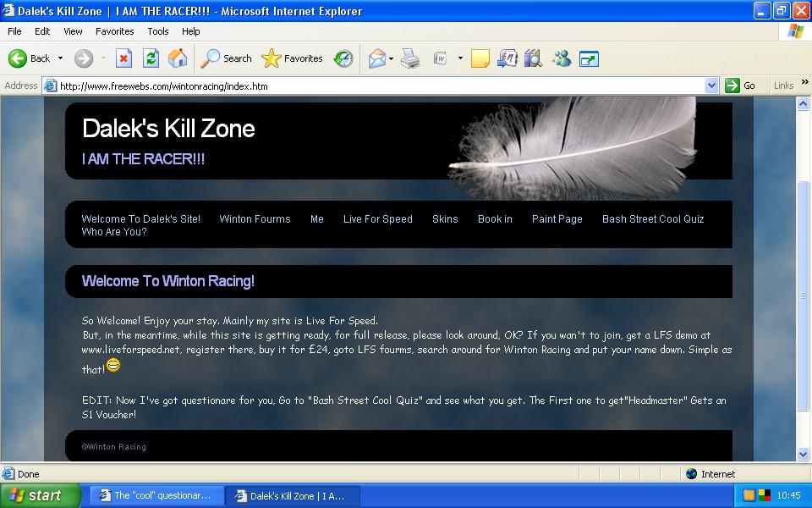Viewport: 812px width, 508px height.
Task: Expand the address bar dropdown list
Action: tap(712, 86)
